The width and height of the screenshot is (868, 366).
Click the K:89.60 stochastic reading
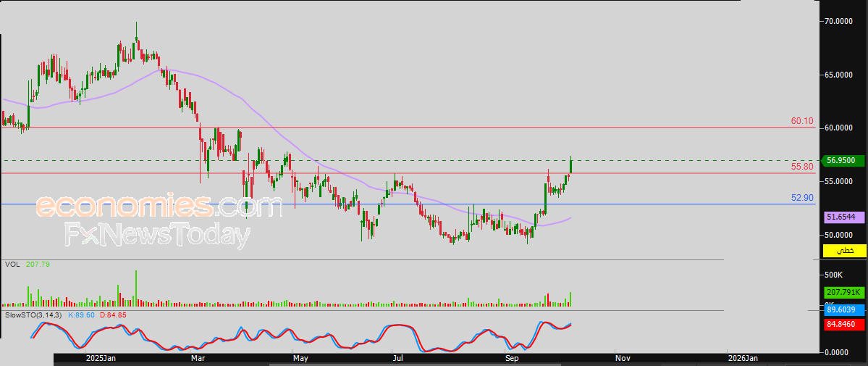(x=81, y=315)
